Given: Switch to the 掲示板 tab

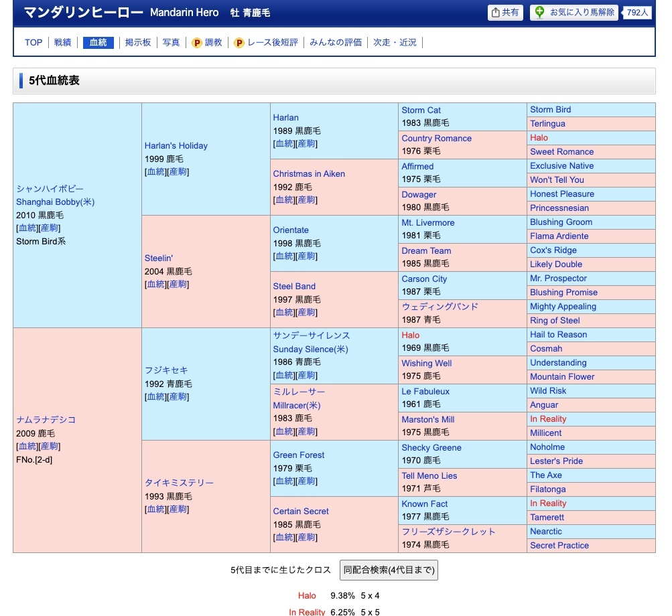Looking at the screenshot, I should point(138,42).
